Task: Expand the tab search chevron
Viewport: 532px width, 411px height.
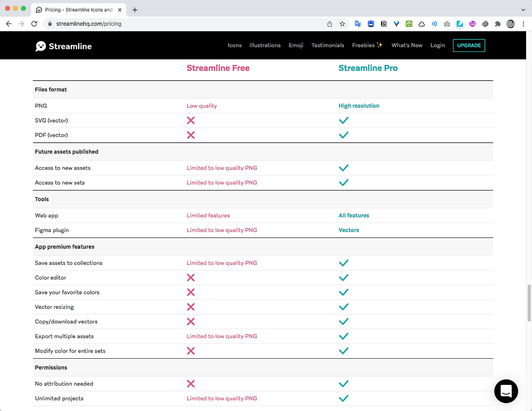Action: 523,10
